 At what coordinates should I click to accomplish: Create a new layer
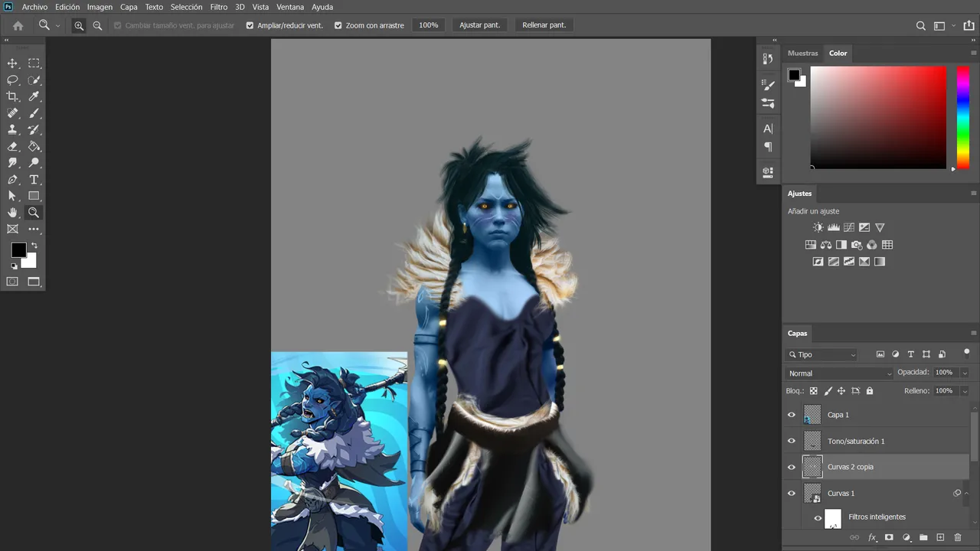(941, 538)
